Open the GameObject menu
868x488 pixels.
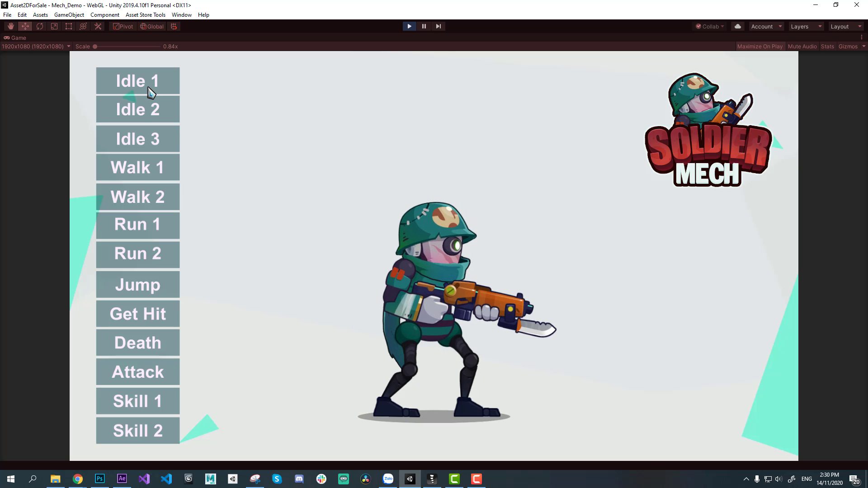point(69,14)
